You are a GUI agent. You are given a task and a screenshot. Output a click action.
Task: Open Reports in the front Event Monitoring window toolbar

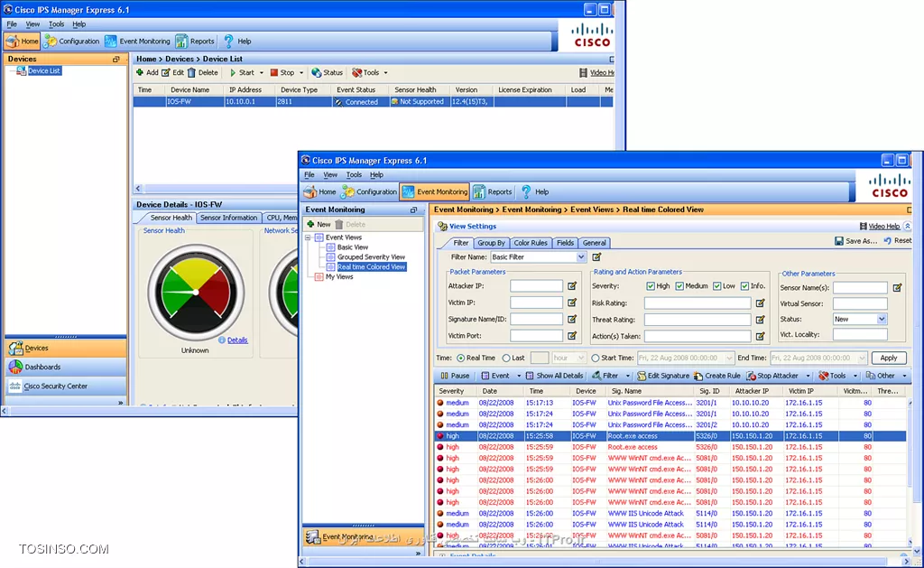coord(492,191)
